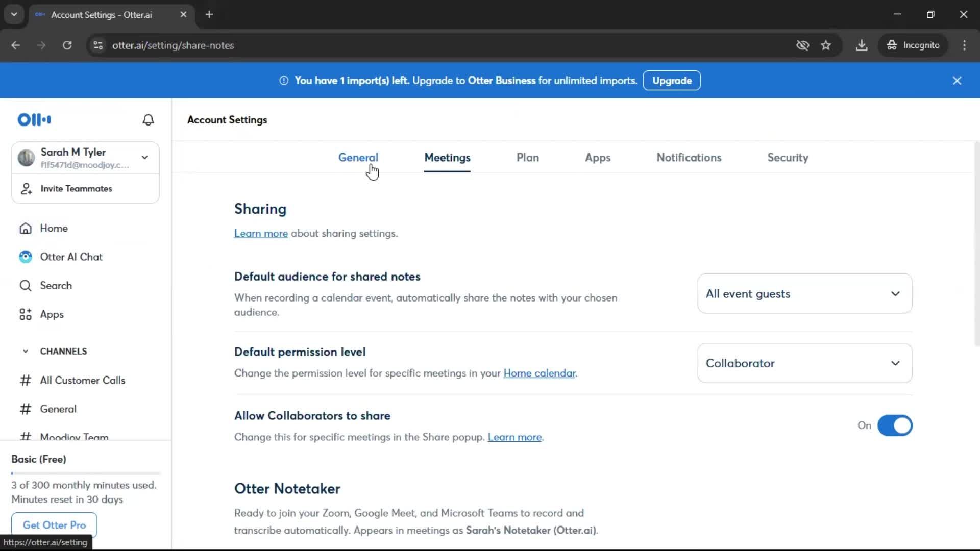Dismiss the blue import banner
Screen dimensions: 980x551
click(x=957, y=81)
